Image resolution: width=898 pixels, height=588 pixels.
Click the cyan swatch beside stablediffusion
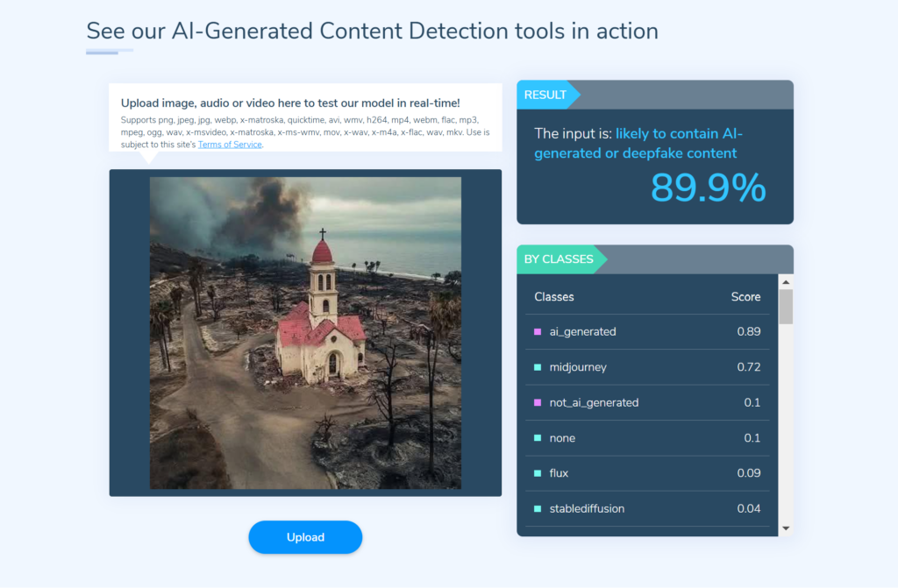tap(538, 508)
